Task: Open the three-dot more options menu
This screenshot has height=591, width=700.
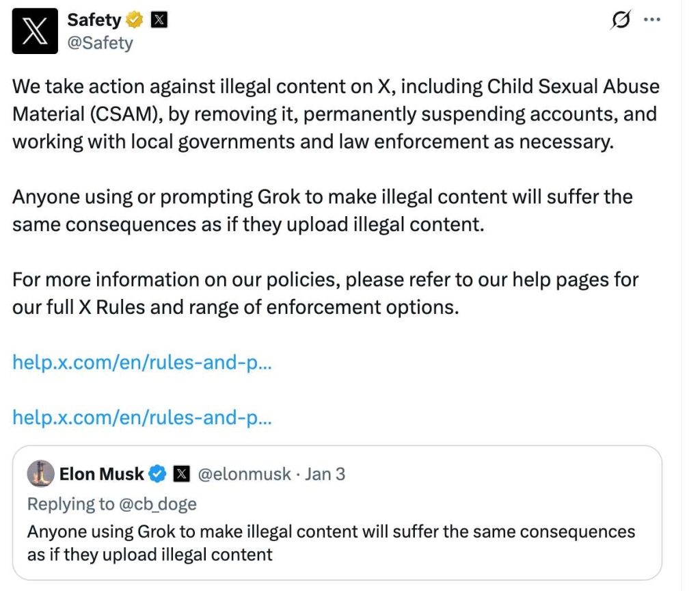Action: [651, 20]
